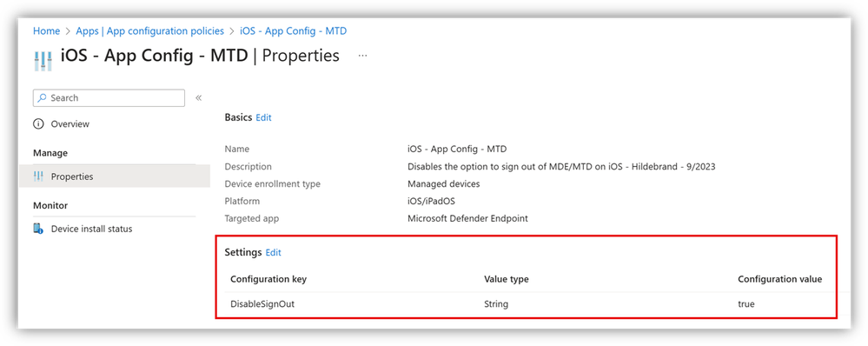Collapse the sidebar with double chevron
The width and height of the screenshot is (868, 346).
click(198, 98)
